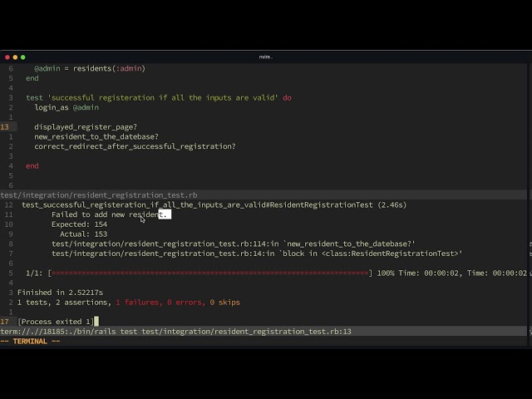Click the 'Actual: 153' line
The width and height of the screenshot is (532, 399).
pos(83,234)
